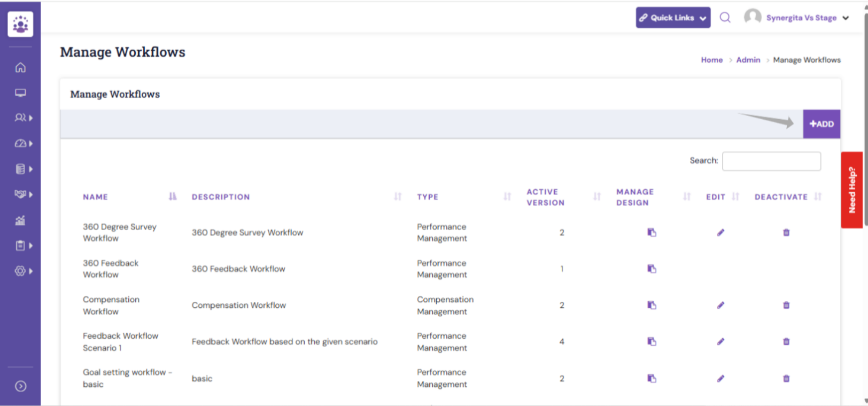
Task: Sort table by Active Version column
Action: pos(563,197)
